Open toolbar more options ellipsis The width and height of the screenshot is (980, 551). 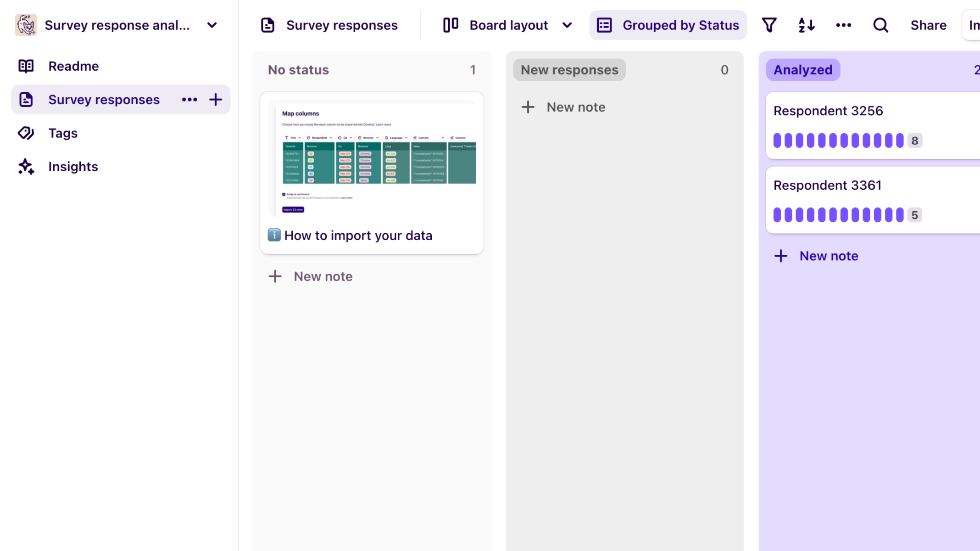(843, 25)
